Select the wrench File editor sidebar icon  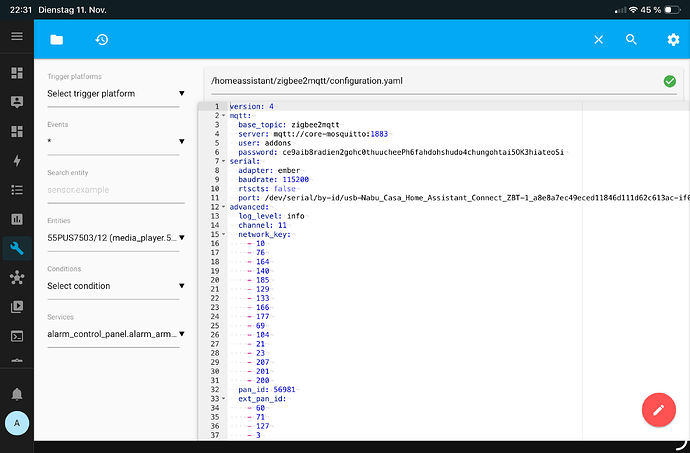pos(17,248)
